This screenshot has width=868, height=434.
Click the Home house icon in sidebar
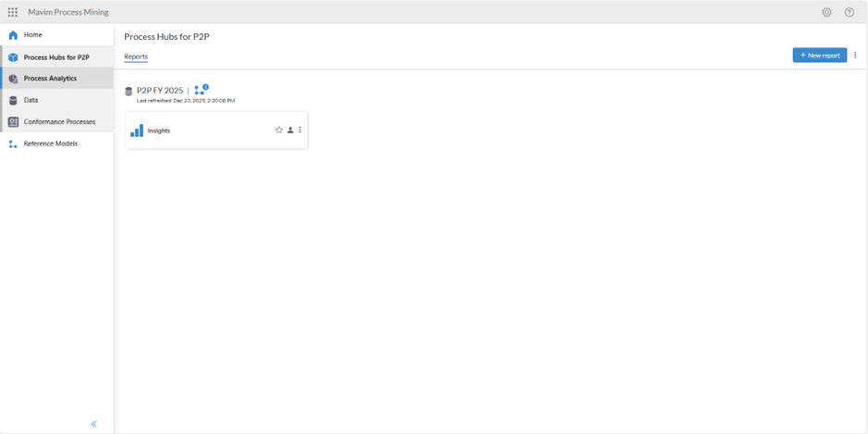pyautogui.click(x=13, y=35)
